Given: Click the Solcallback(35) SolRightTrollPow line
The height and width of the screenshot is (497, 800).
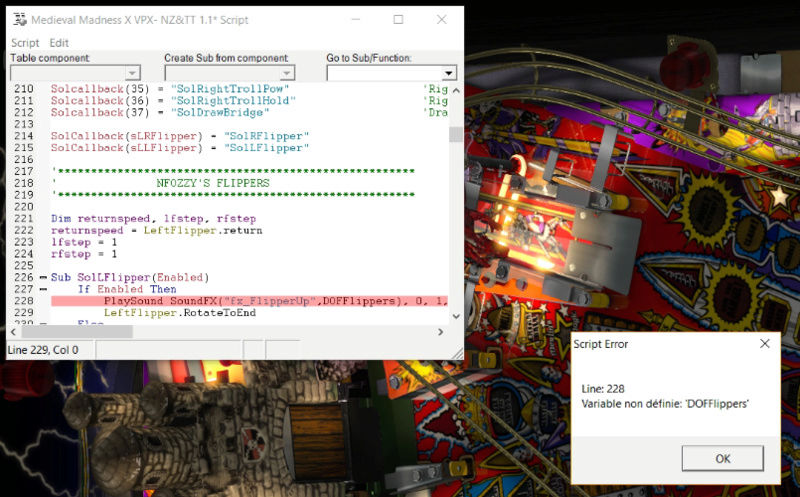Looking at the screenshot, I should (170, 89).
